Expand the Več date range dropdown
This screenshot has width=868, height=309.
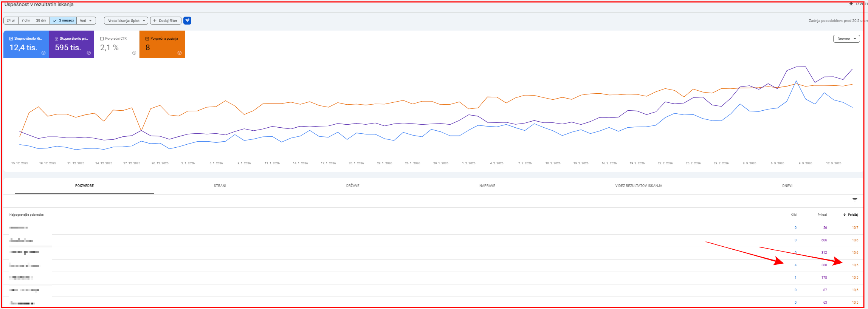click(x=86, y=20)
